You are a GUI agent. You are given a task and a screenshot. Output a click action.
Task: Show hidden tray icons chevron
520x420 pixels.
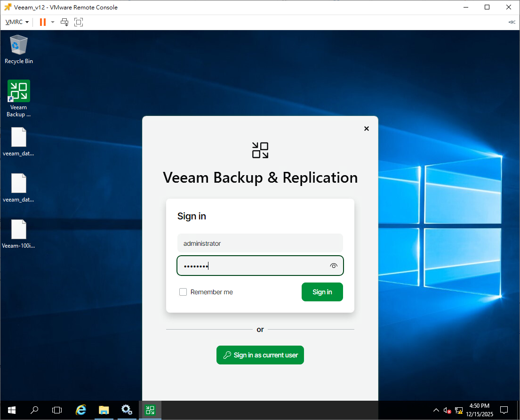click(436, 411)
